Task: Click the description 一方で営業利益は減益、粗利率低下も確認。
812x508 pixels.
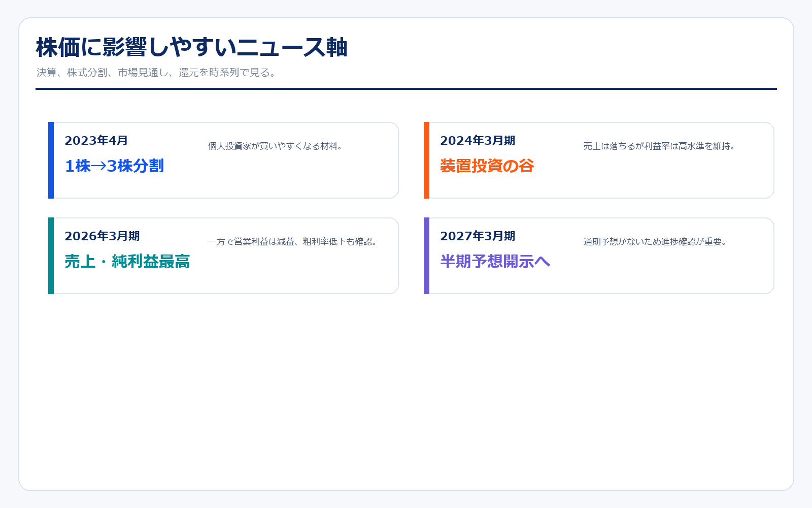Action: tap(294, 242)
